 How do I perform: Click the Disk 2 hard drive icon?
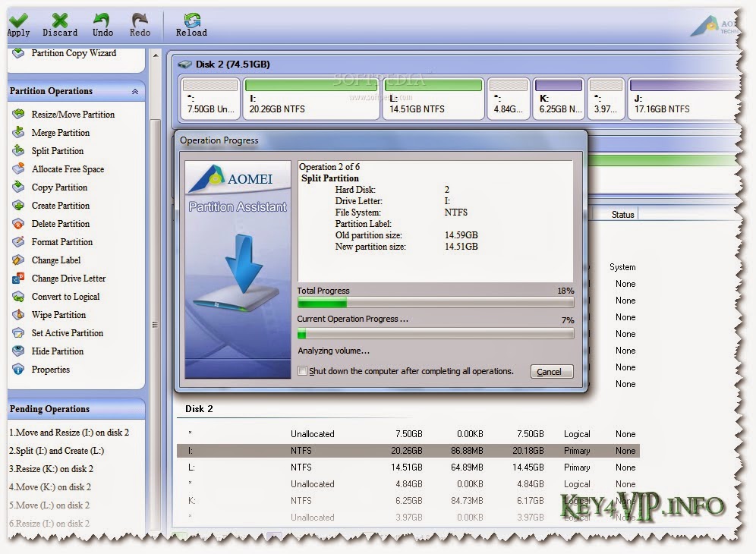click(184, 64)
